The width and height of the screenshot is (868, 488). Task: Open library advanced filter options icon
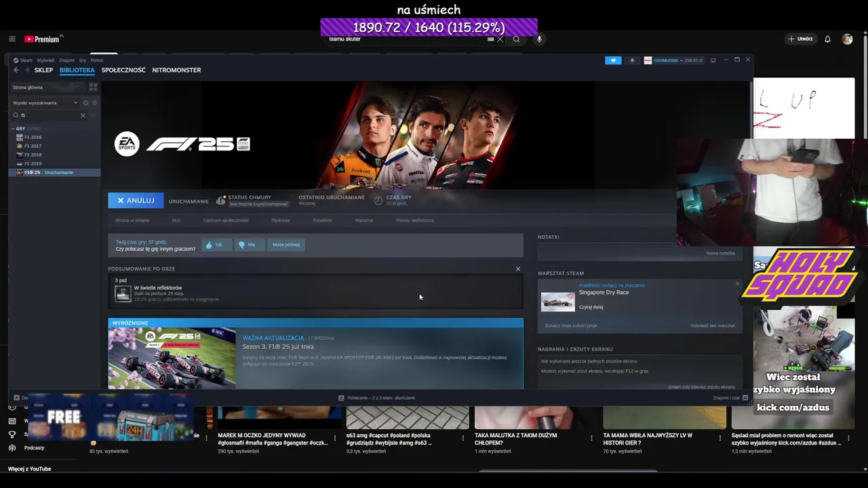click(x=94, y=115)
